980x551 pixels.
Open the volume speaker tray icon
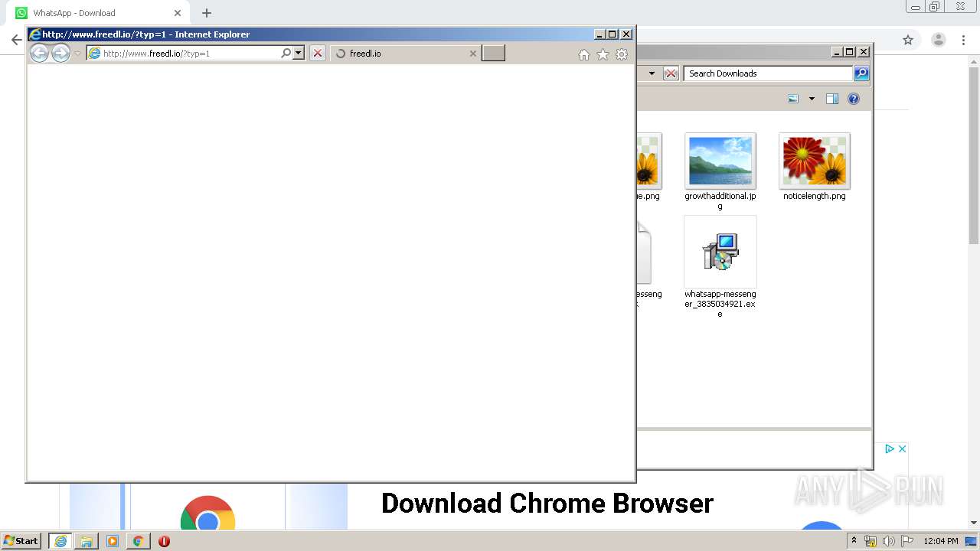coord(889,541)
